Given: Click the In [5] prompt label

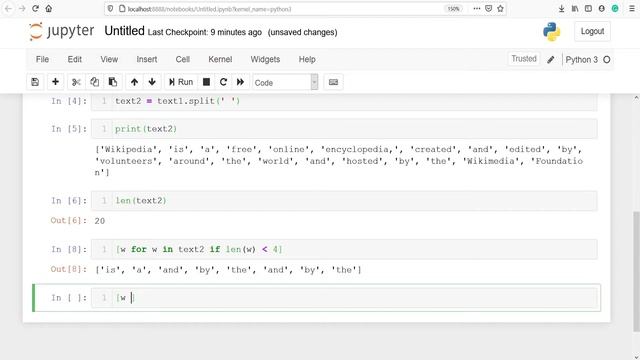Looking at the screenshot, I should coord(69,129).
